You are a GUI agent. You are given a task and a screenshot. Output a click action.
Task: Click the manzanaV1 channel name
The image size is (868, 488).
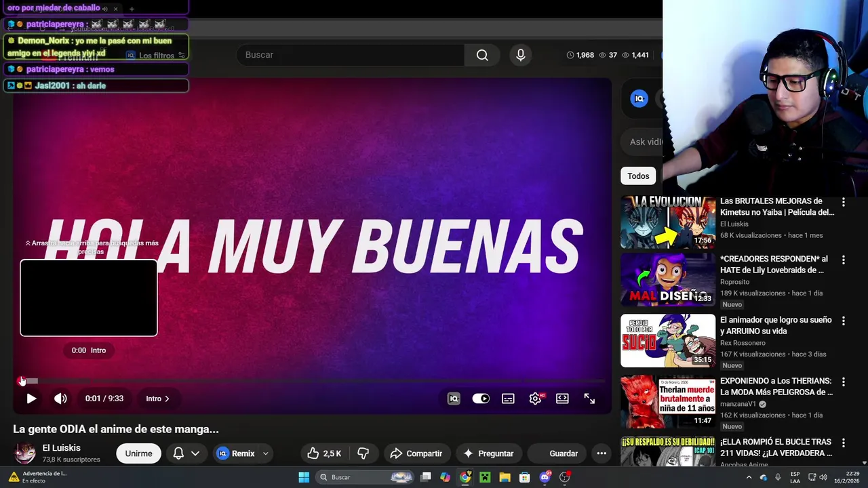(738, 404)
